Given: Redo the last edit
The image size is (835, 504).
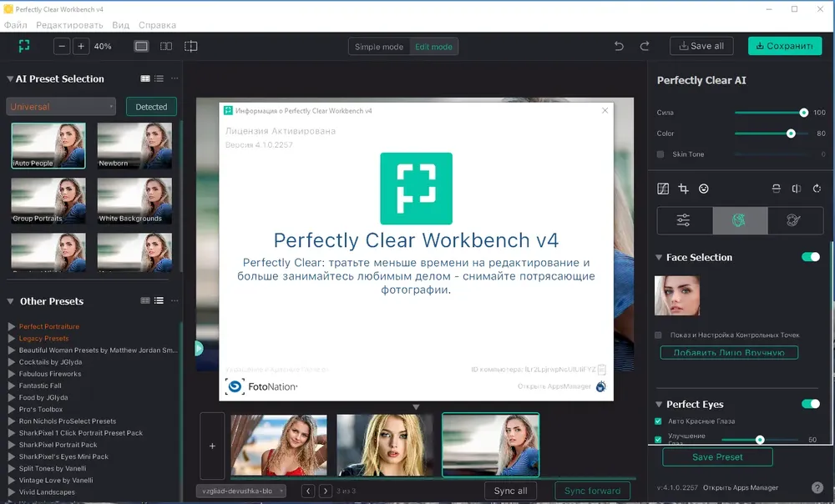Looking at the screenshot, I should point(645,46).
